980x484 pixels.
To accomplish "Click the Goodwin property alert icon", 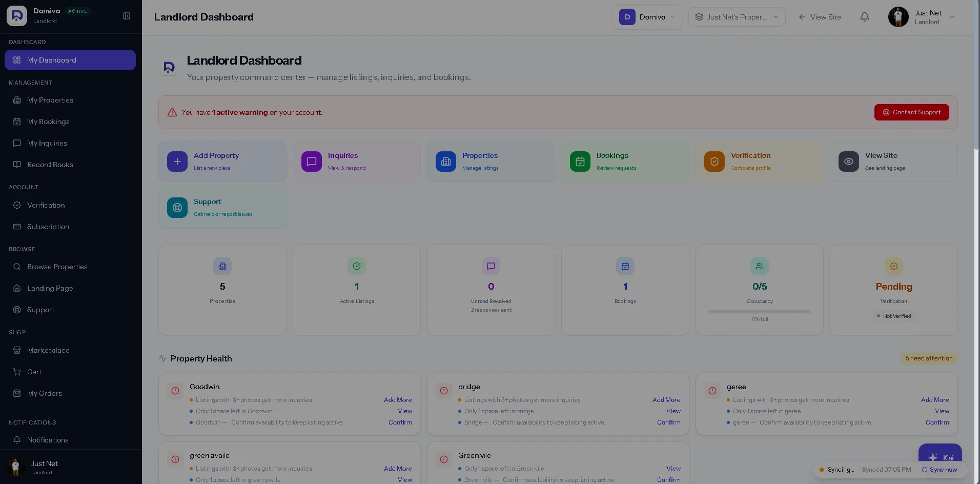I will [x=175, y=391].
